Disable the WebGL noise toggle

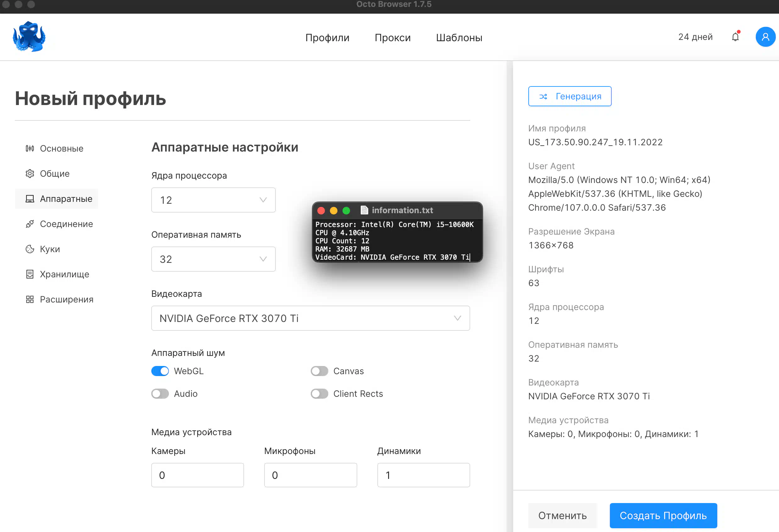pyautogui.click(x=160, y=371)
